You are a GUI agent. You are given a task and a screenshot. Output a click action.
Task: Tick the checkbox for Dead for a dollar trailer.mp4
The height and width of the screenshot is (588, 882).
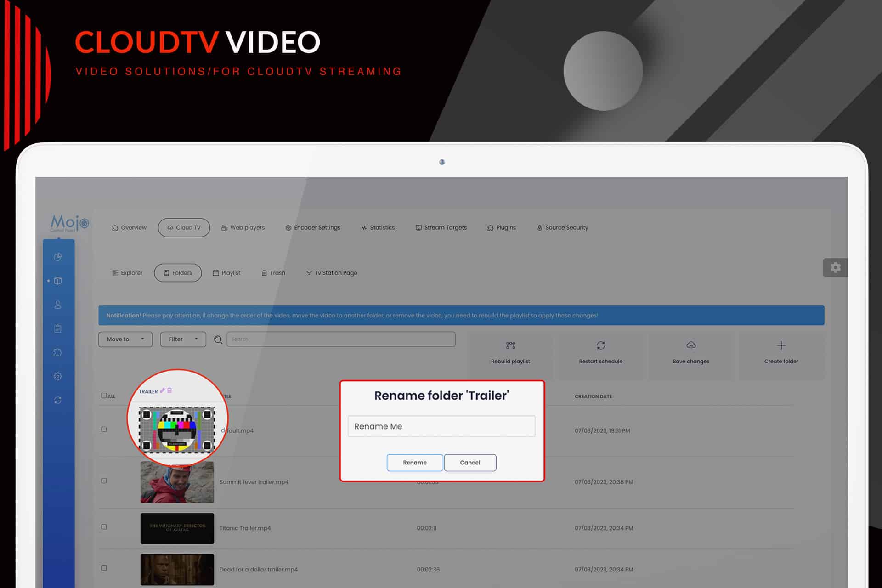tap(104, 568)
